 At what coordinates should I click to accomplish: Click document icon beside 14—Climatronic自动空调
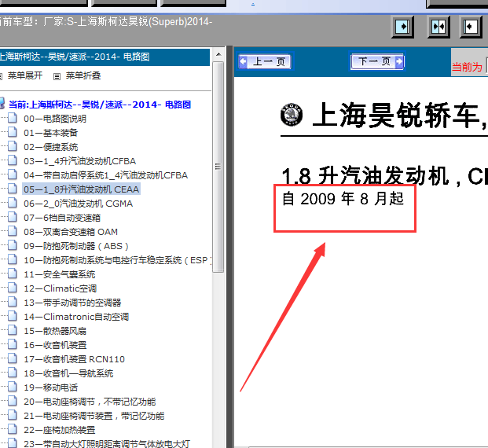[x=13, y=316]
